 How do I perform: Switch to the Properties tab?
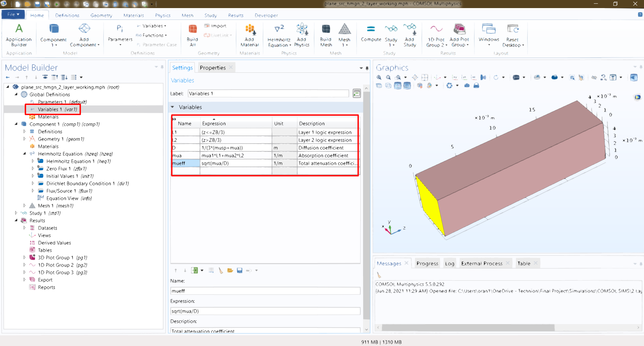pyautogui.click(x=213, y=68)
